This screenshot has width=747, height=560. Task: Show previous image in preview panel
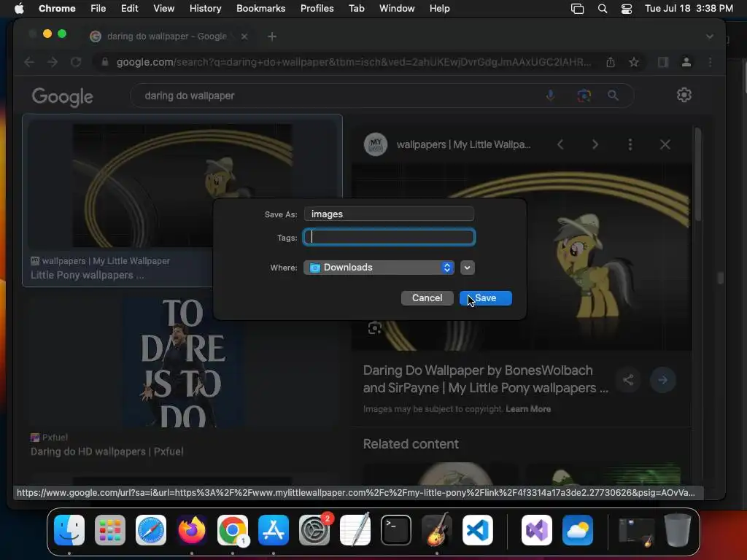coord(560,144)
